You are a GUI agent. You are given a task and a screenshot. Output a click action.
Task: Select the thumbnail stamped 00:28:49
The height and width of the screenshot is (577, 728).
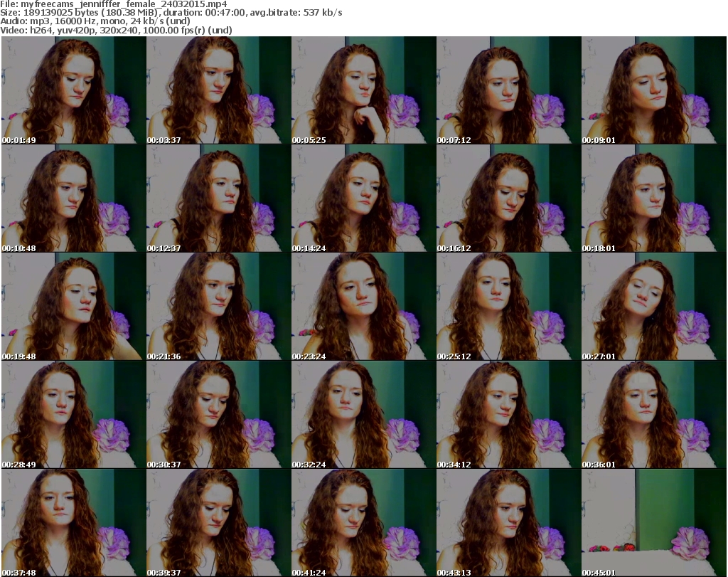pyautogui.click(x=74, y=415)
